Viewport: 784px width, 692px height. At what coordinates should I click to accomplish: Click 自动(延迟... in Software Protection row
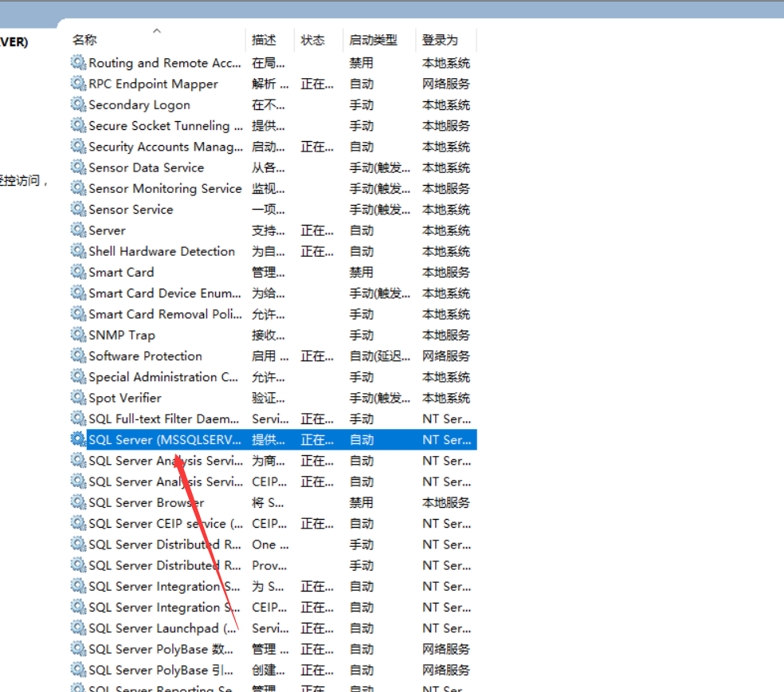coord(379,356)
